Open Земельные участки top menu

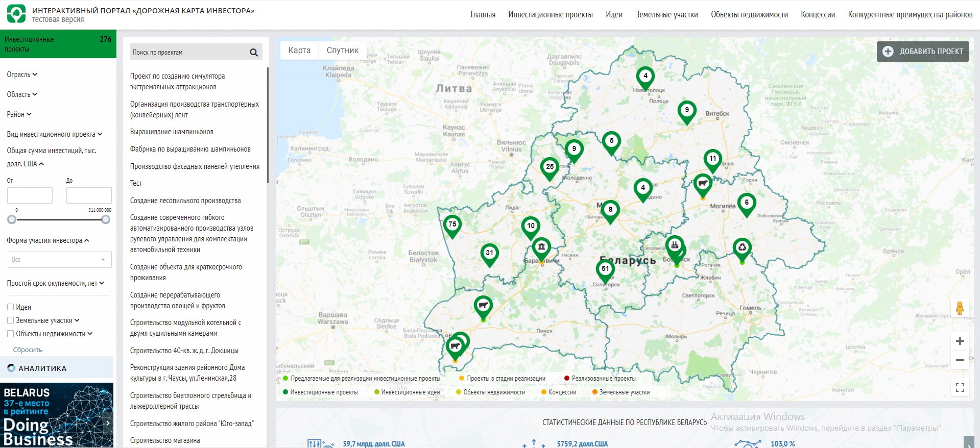point(666,14)
